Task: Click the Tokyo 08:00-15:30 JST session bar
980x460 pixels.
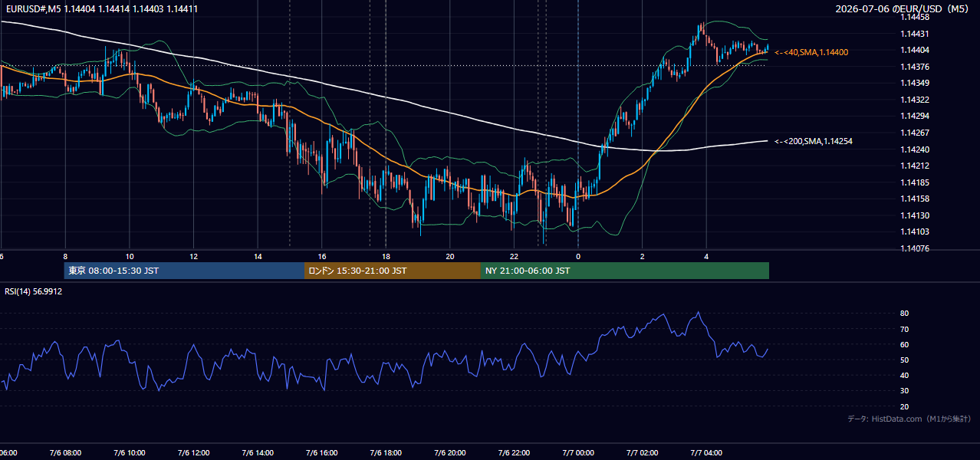Action: 184,271
